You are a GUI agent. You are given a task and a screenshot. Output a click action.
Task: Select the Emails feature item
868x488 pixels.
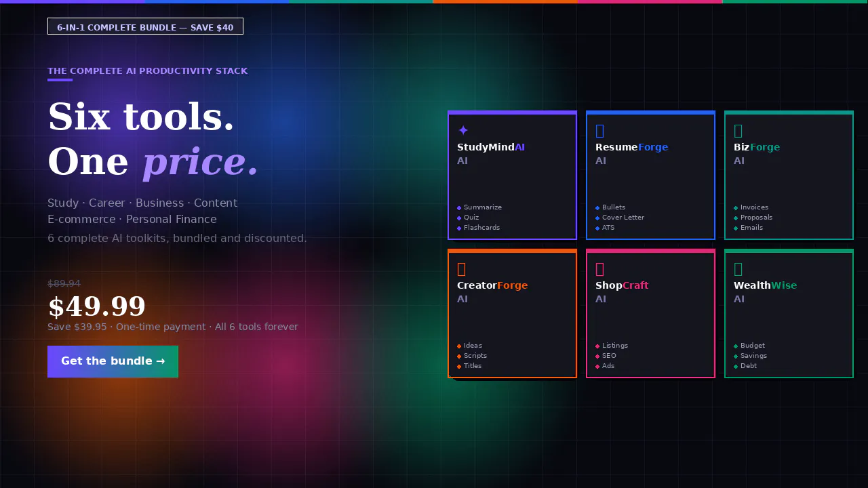coord(749,228)
